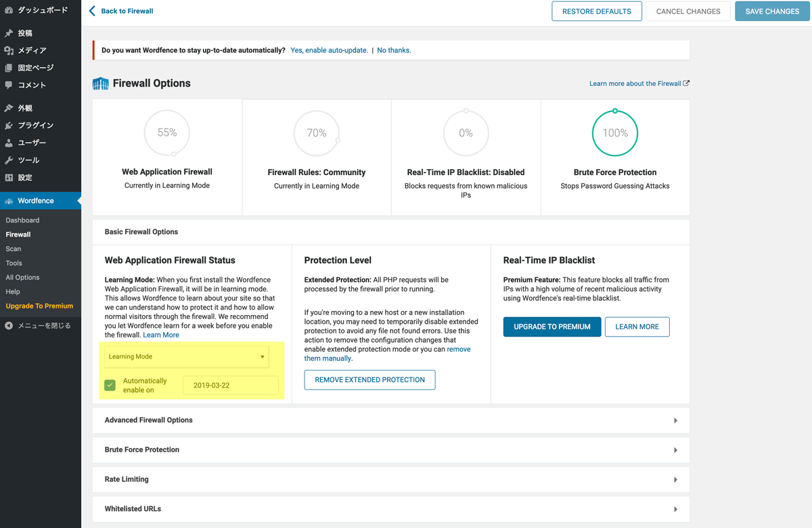The height and width of the screenshot is (528, 812).
Task: Click Upgrade To Premium in sidebar
Action: [x=39, y=306]
